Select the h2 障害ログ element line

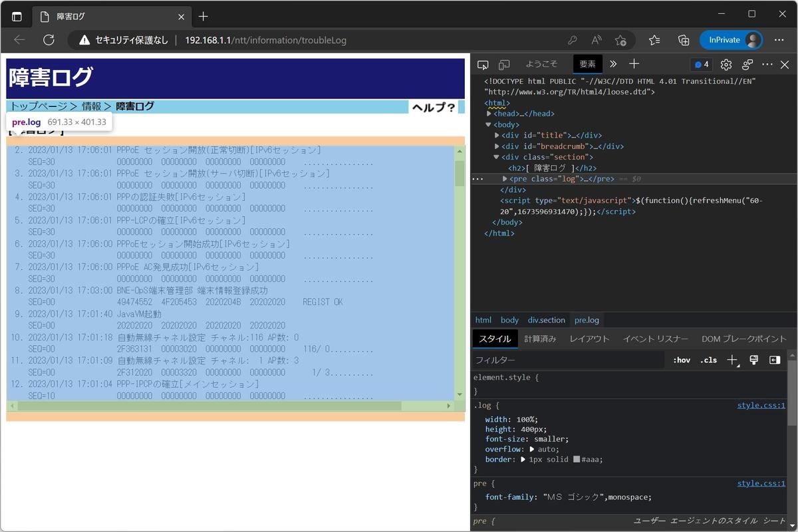tap(552, 168)
